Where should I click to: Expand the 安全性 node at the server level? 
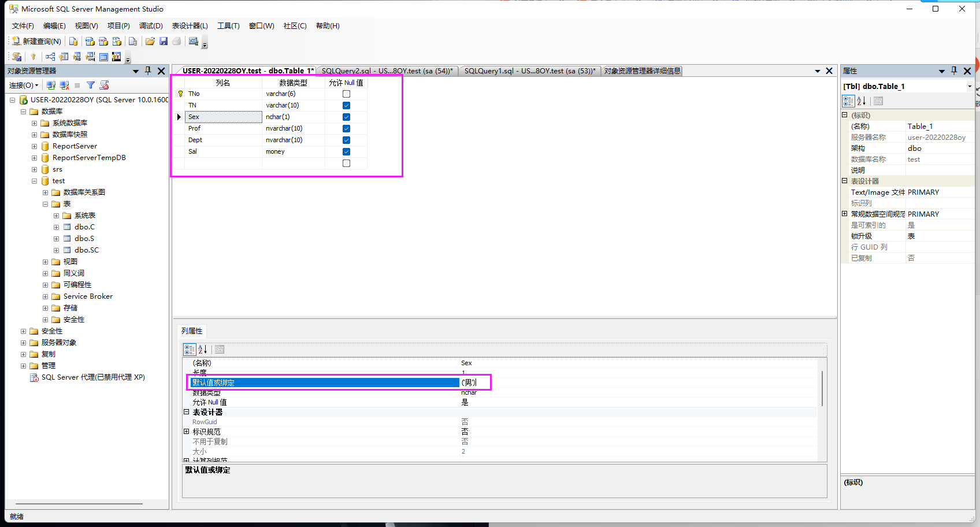click(x=23, y=331)
